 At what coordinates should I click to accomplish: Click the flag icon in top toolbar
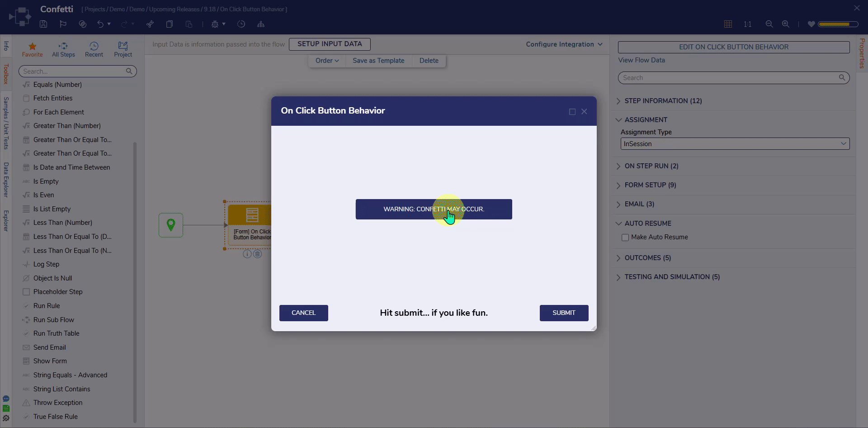pyautogui.click(x=63, y=24)
